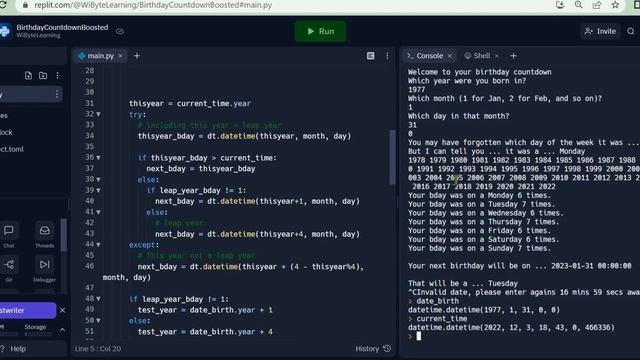
Task: Click the browser address bar URL
Action: tap(153, 5)
